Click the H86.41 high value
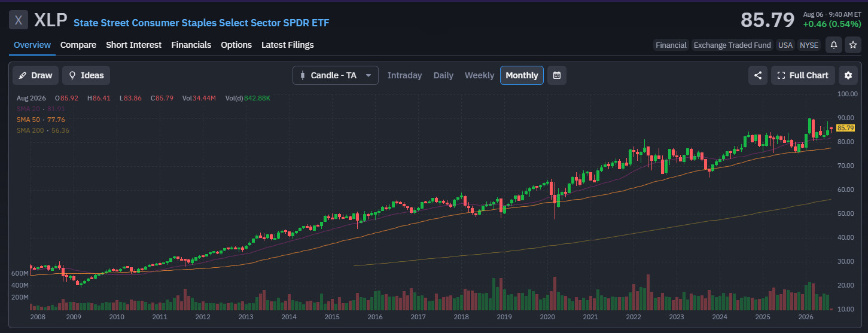The width and height of the screenshot is (868, 333). [x=99, y=97]
